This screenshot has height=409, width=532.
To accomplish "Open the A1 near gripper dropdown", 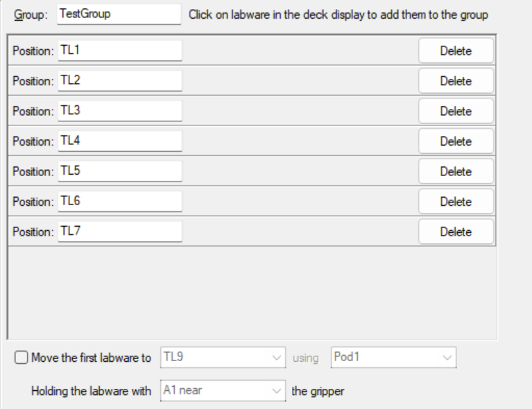I will (x=223, y=391).
